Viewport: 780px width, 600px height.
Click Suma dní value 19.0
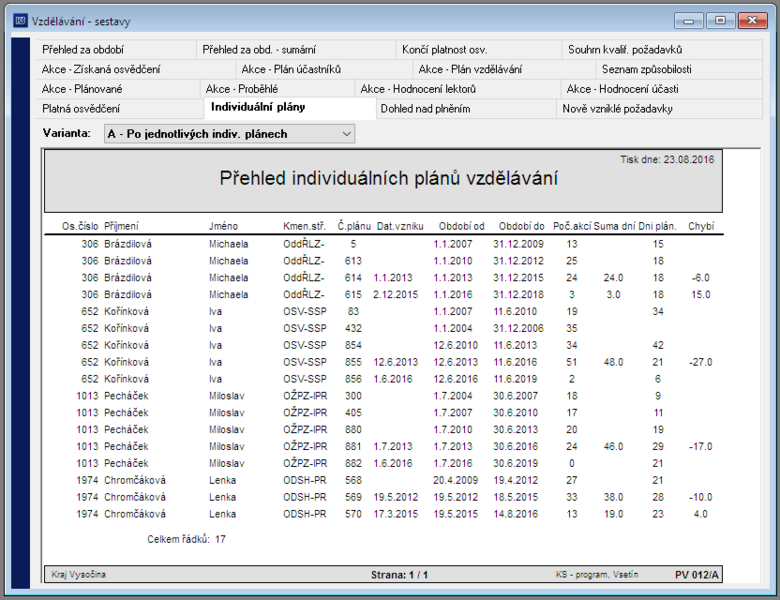pos(613,514)
